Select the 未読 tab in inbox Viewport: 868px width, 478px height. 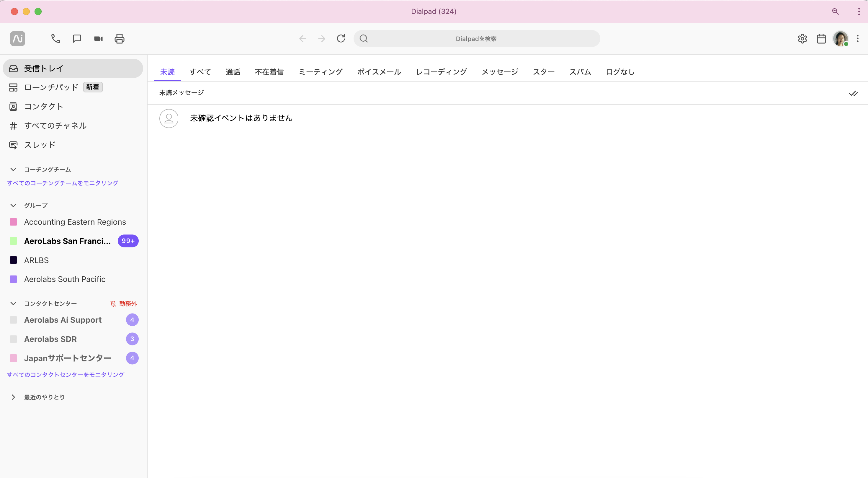168,72
